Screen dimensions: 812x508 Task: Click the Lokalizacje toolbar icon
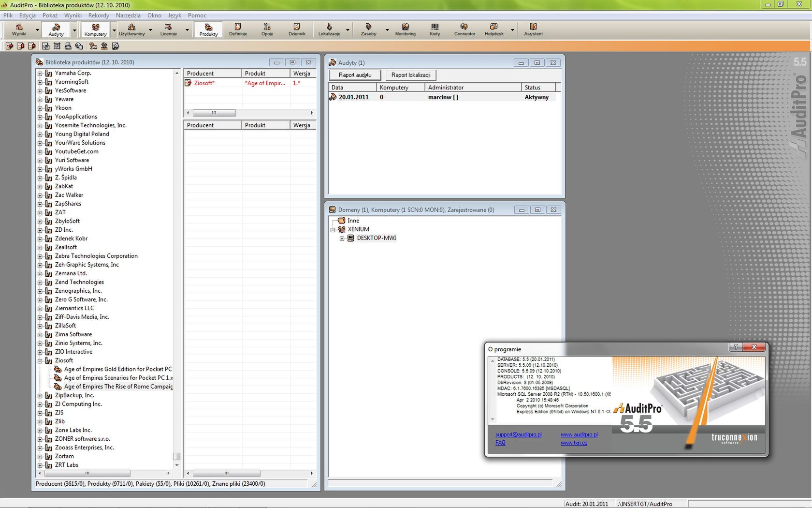(330, 30)
